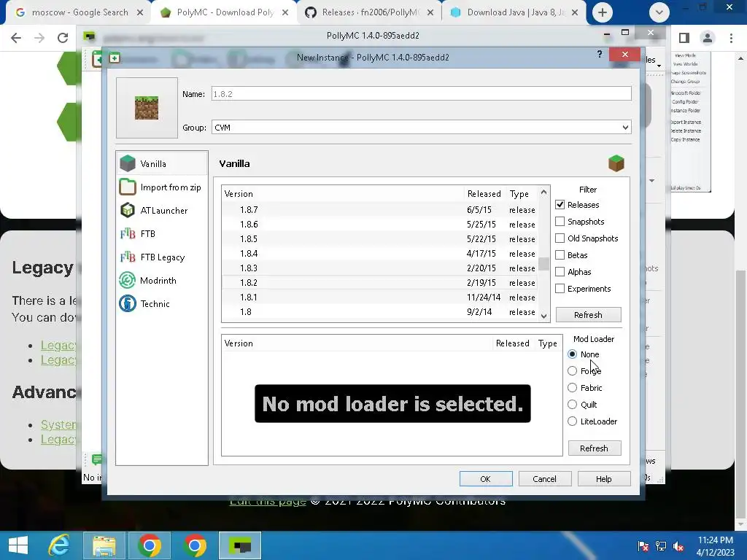Switch to GitHub Releases tab
This screenshot has height=560, width=747.
tap(370, 12)
